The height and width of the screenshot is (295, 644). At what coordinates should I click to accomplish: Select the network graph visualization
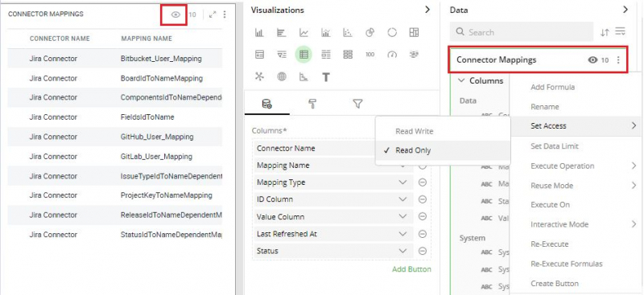259,76
